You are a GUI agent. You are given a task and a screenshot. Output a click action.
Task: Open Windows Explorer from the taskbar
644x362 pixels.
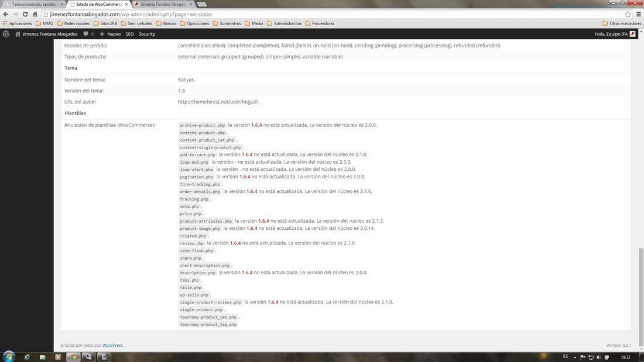coord(42,357)
